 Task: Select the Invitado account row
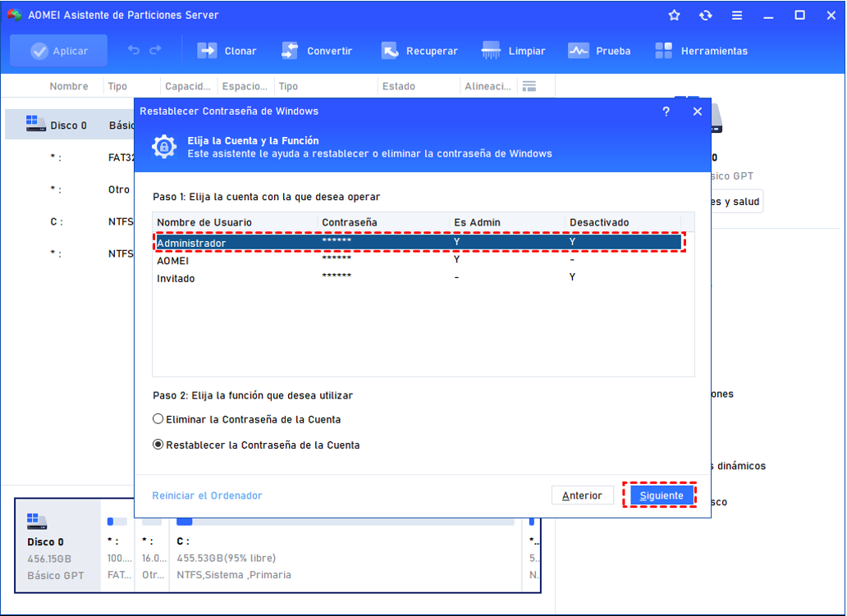419,278
